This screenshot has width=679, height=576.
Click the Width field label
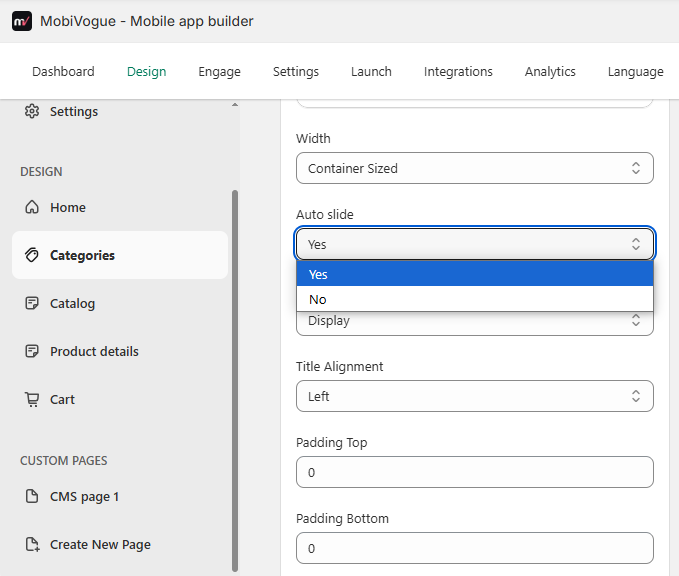[313, 139]
